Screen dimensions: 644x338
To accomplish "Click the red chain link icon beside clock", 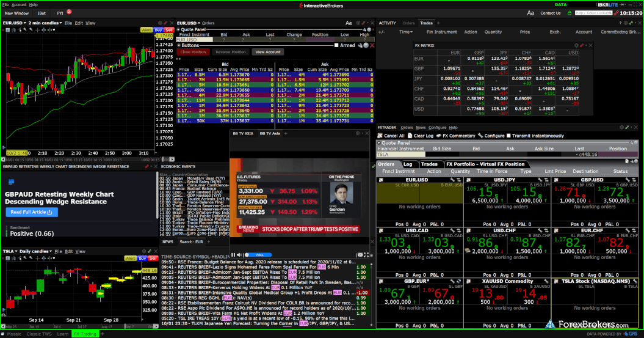I will [x=616, y=13].
